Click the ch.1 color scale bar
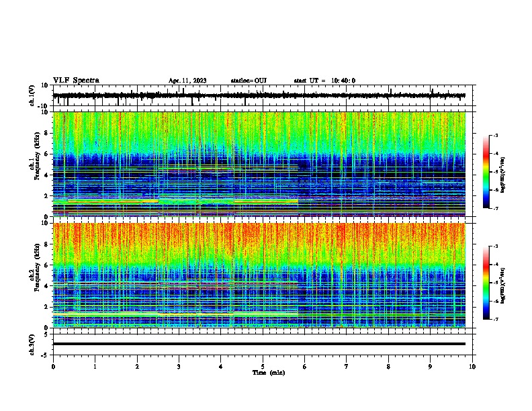532x411 pixels. [x=486, y=172]
